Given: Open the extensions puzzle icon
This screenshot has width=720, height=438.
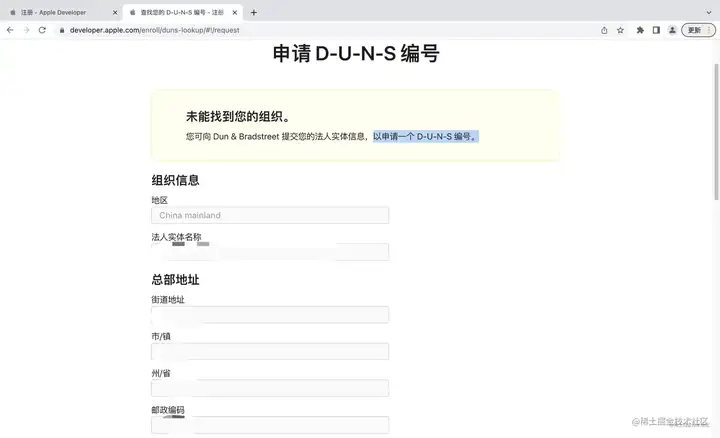Looking at the screenshot, I should 640,30.
